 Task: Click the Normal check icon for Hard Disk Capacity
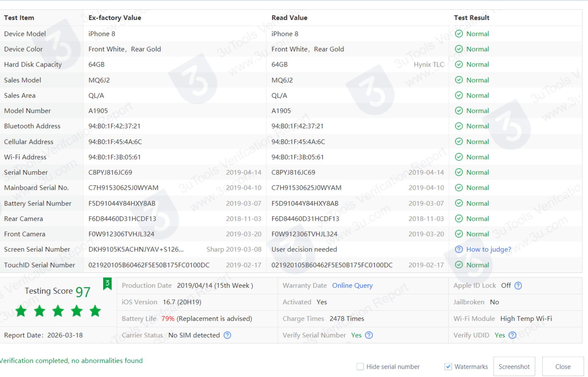pyautogui.click(x=458, y=64)
